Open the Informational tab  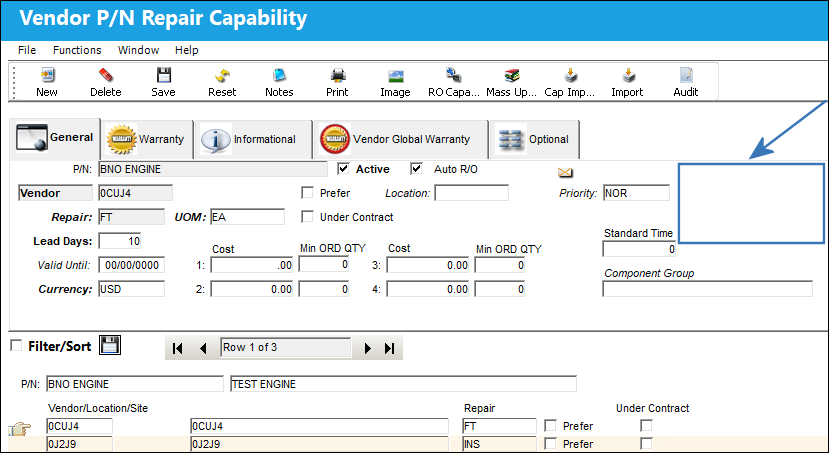pyautogui.click(x=253, y=140)
